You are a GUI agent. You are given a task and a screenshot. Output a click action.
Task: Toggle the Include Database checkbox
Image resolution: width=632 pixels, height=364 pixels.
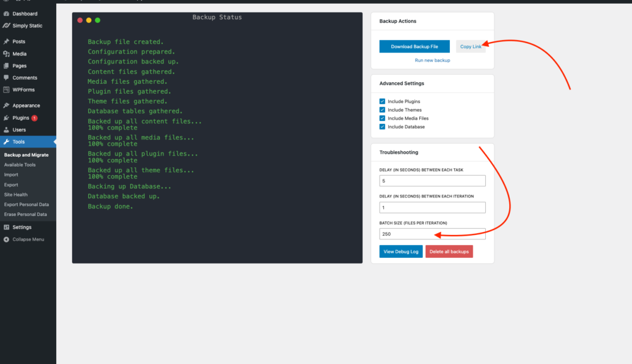click(x=382, y=126)
